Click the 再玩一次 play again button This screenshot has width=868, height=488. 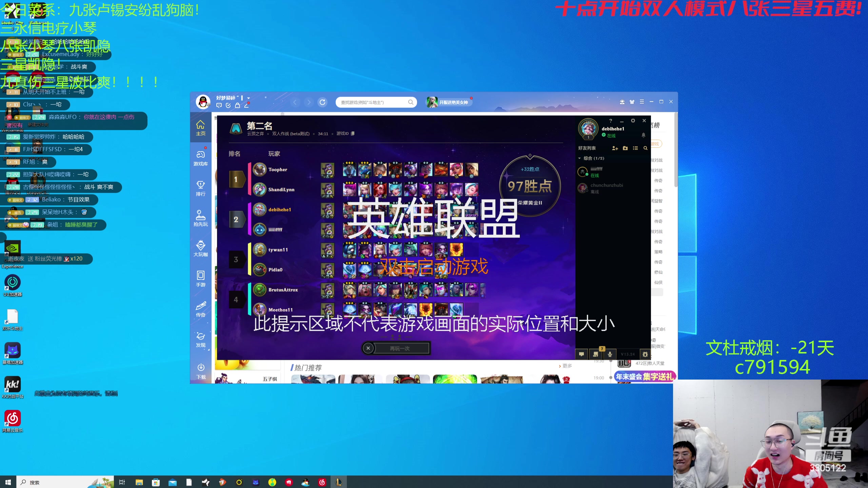pyautogui.click(x=400, y=348)
